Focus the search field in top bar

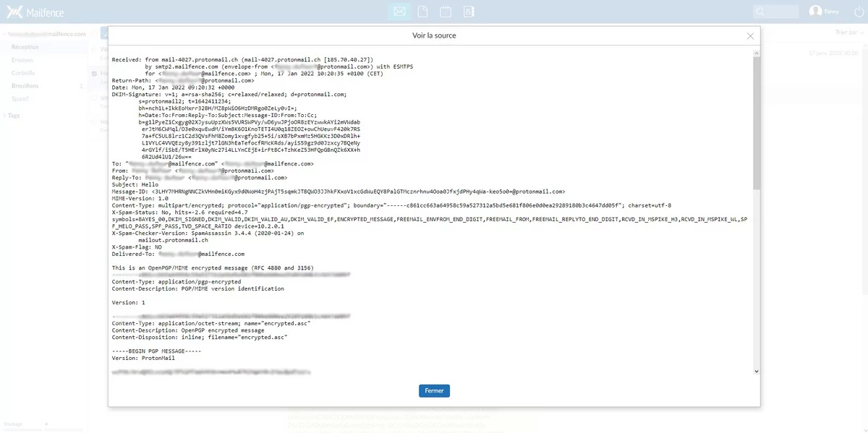775,12
